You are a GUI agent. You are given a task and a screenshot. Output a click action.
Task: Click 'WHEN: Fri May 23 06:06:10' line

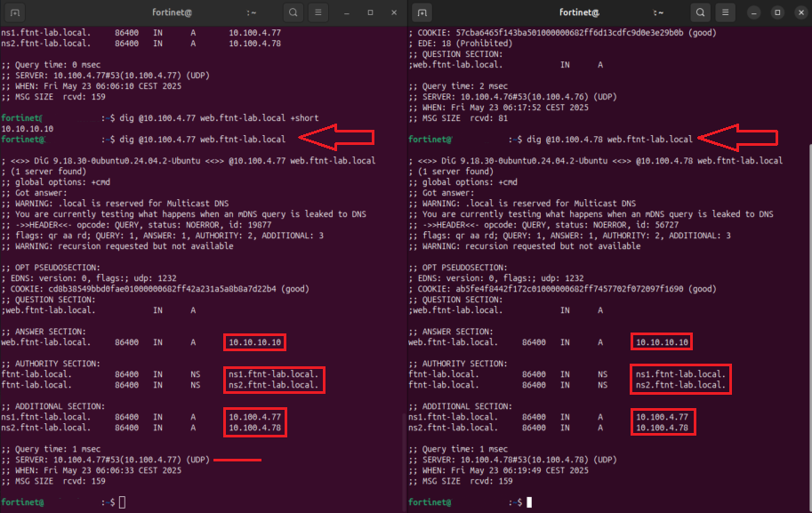91,86
